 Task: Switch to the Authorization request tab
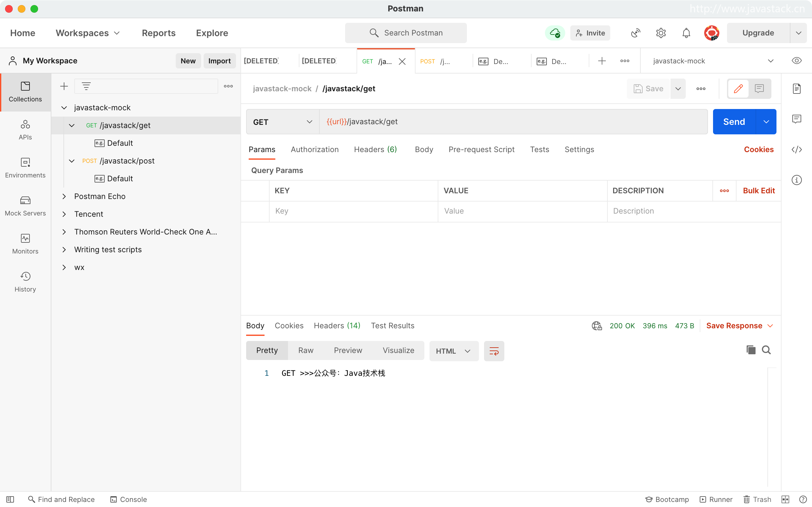coord(314,150)
